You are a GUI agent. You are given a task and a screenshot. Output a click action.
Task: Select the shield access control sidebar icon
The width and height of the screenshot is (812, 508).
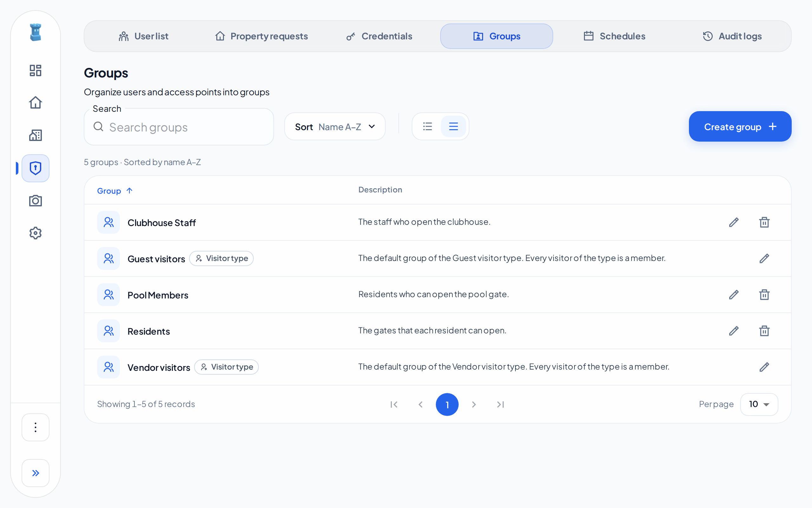click(35, 168)
